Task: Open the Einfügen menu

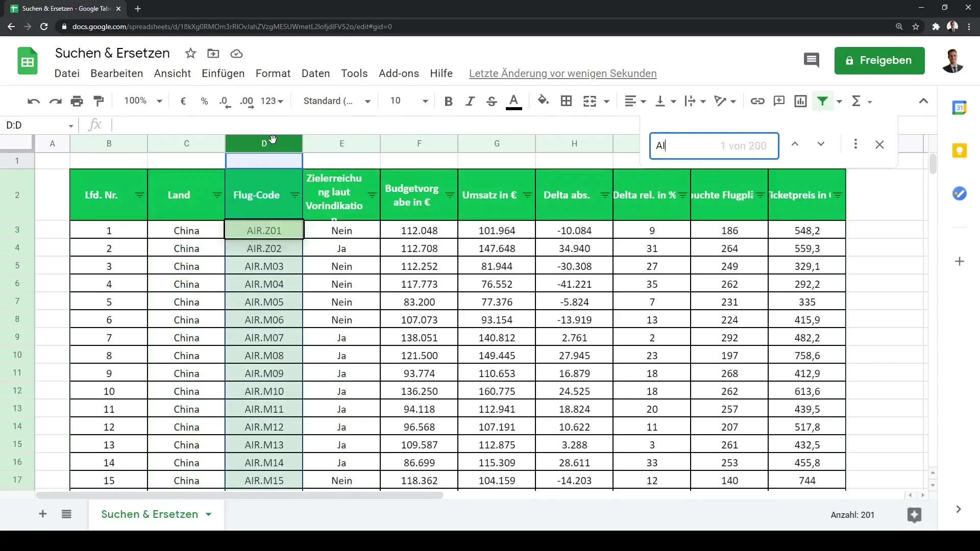Action: (x=223, y=73)
